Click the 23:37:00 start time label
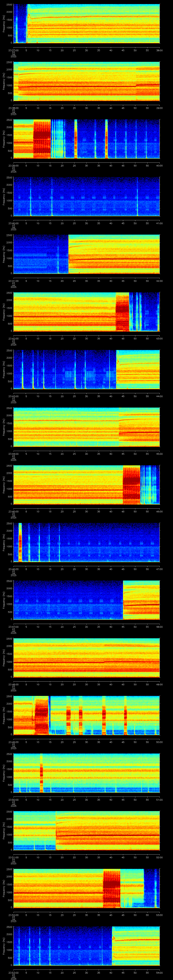173x980 pixels. coord(13,50)
